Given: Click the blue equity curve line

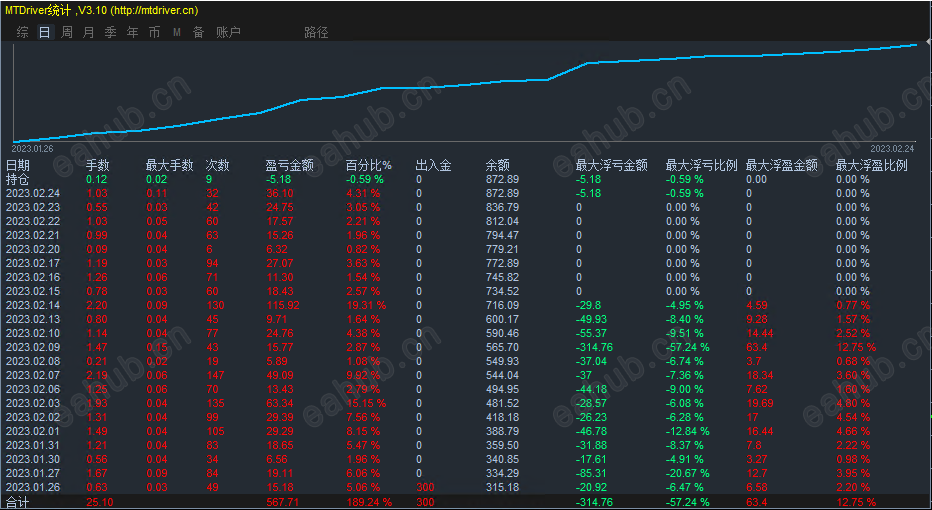Looking at the screenshot, I should pyautogui.click(x=464, y=85).
